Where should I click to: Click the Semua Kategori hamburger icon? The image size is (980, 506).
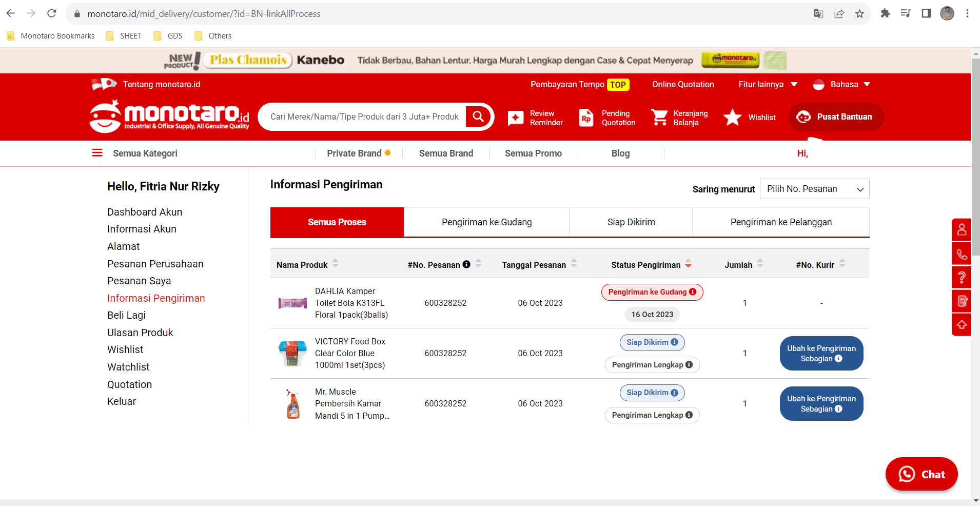(x=97, y=153)
